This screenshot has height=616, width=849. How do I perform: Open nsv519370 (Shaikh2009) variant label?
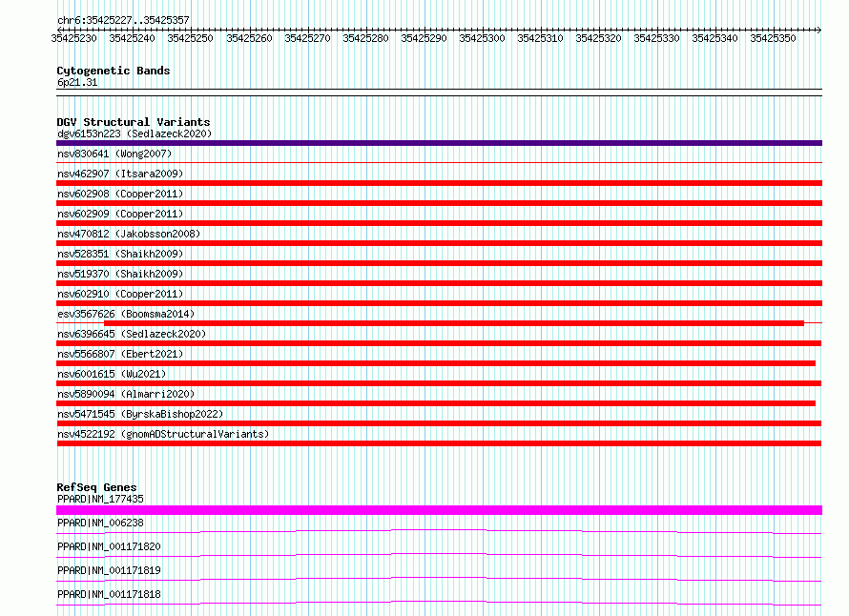120,274
